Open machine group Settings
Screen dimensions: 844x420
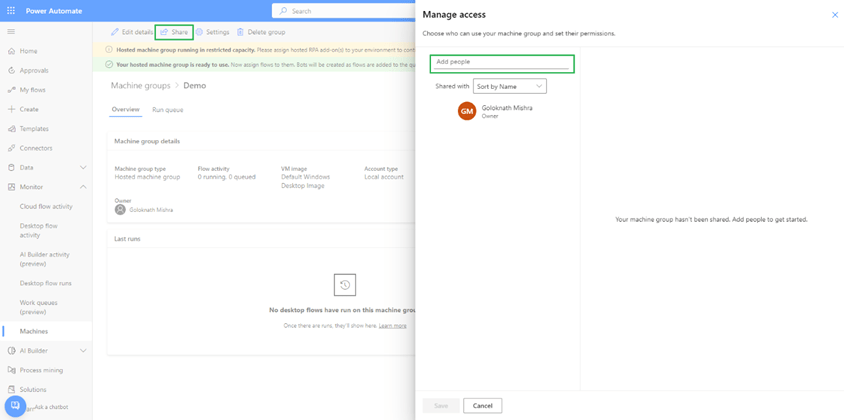(212, 32)
